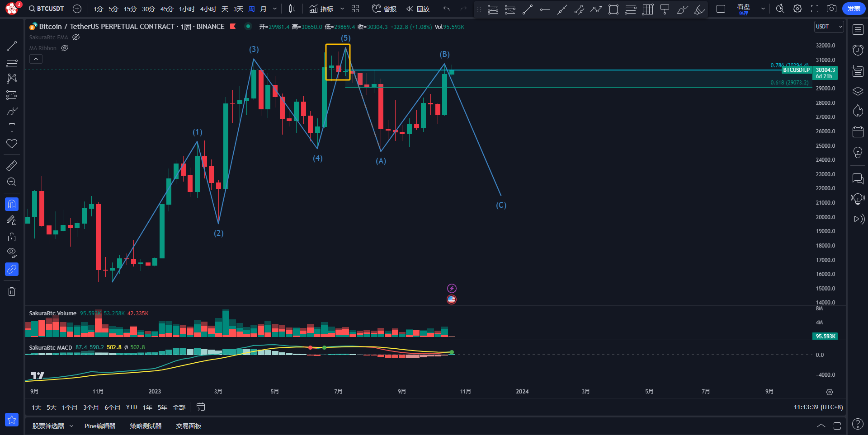This screenshot has width=868, height=435.
Task: Open the help center question mark
Action: click(858, 424)
